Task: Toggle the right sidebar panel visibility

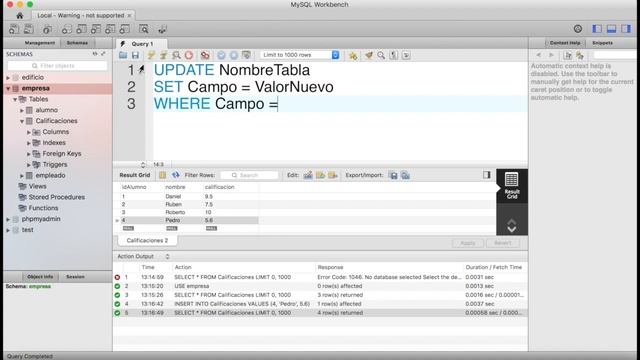Action: [x=626, y=29]
